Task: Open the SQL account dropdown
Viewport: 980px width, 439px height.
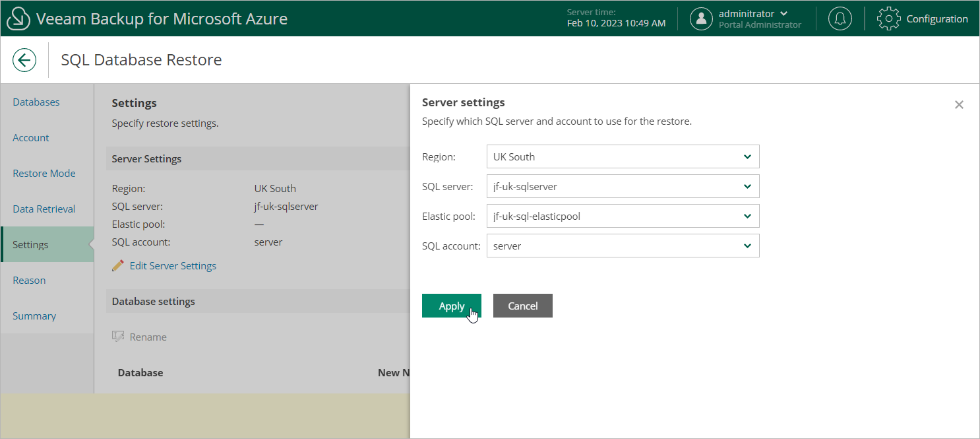Action: (623, 246)
